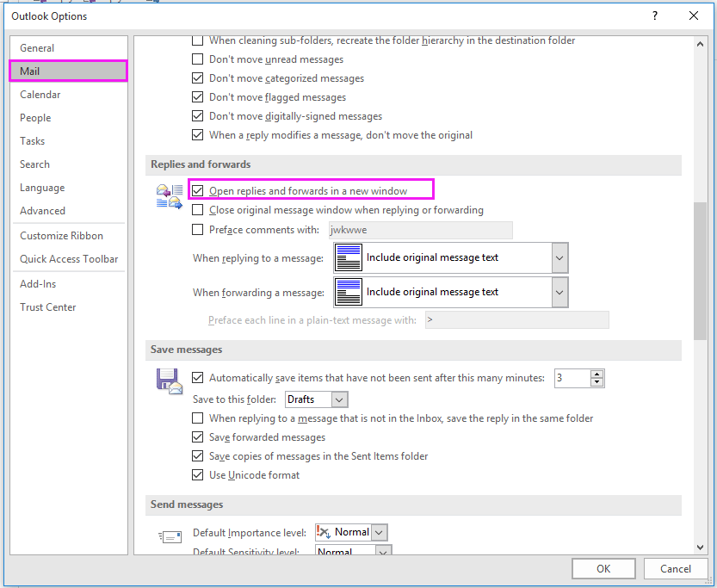Click the replies and forwards envelope icon
Screen dimensions: 717x588
170,196
